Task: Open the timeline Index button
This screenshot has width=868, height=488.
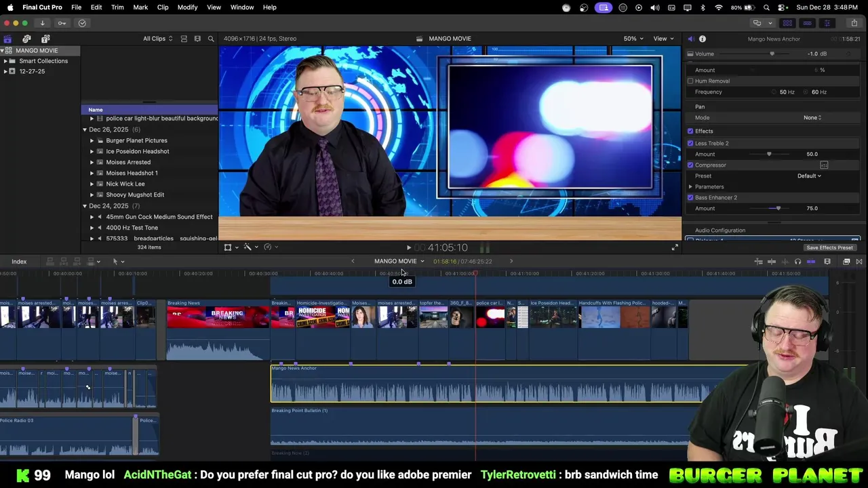Action: (19, 262)
